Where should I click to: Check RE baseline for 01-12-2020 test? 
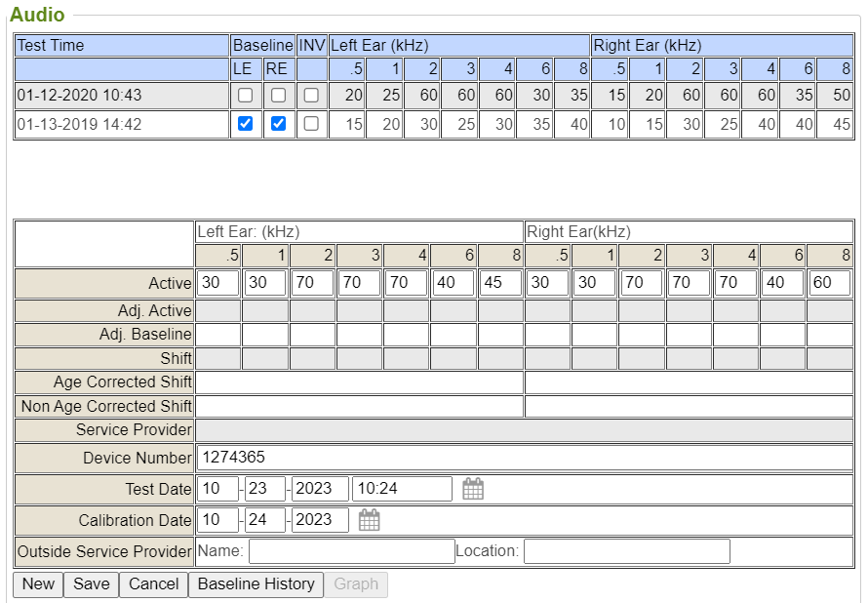click(278, 96)
